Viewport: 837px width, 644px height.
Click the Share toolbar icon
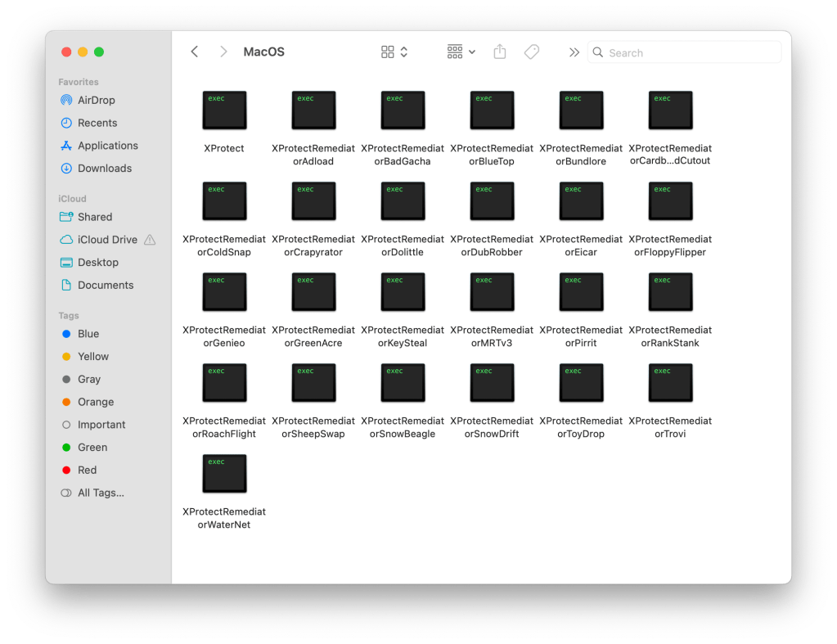click(x=499, y=52)
